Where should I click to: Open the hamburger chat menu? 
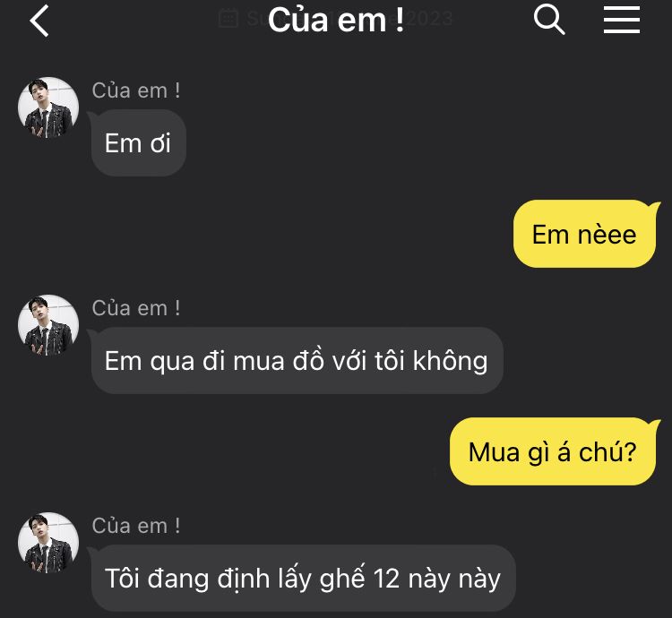622,20
